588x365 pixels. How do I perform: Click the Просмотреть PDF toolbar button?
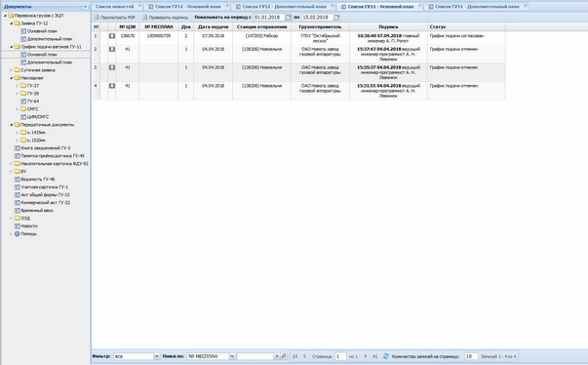click(x=114, y=18)
